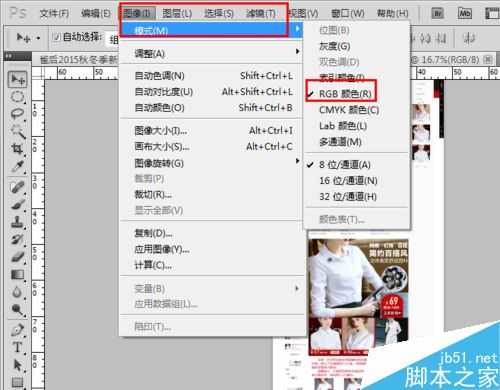Open the 选择(S) menu

click(219, 14)
